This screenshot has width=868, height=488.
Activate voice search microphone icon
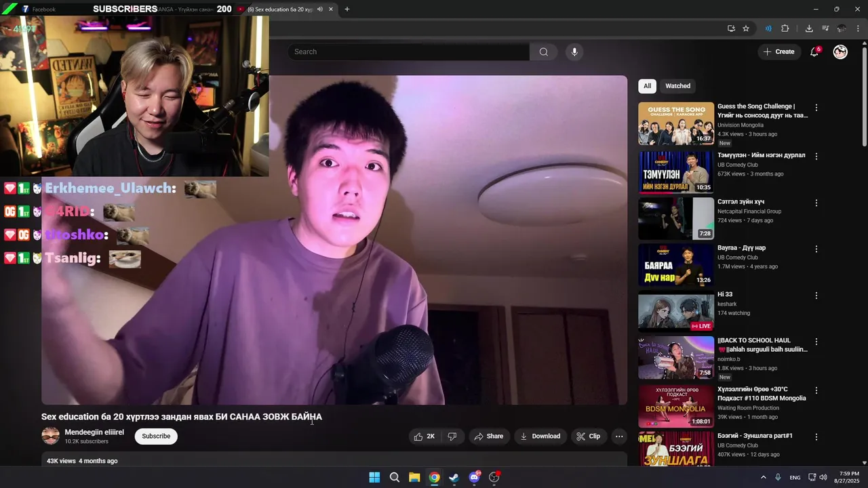point(574,52)
